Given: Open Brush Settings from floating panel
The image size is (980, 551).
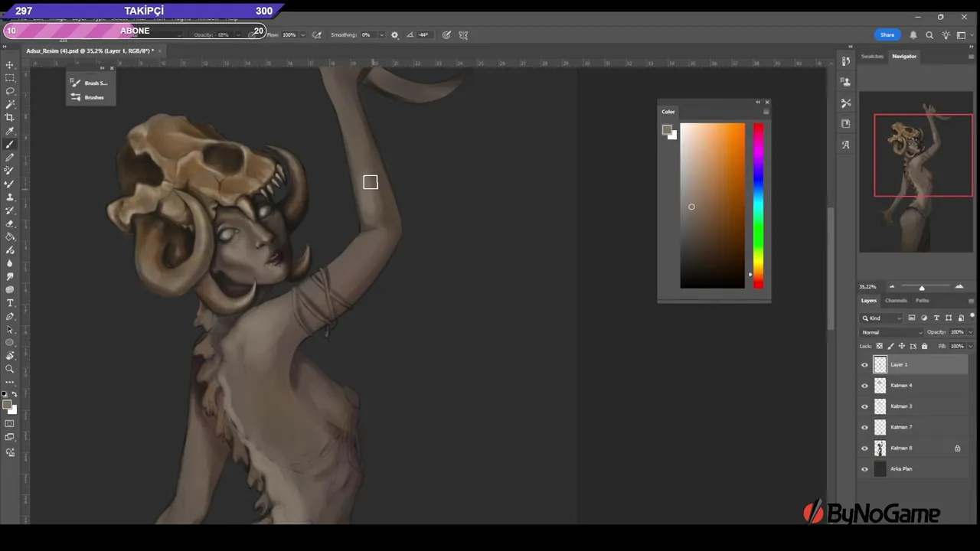Looking at the screenshot, I should point(90,83).
